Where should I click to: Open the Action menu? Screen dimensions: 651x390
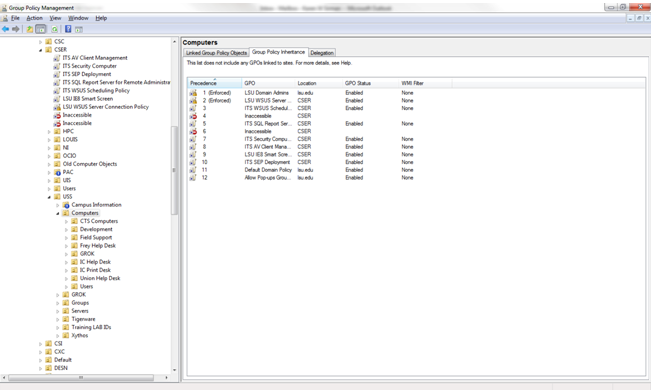coord(34,18)
